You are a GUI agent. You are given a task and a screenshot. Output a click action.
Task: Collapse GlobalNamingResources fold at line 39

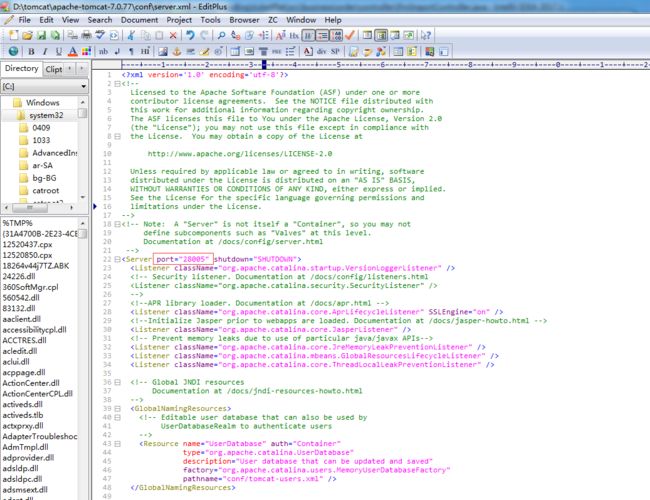coord(117,409)
